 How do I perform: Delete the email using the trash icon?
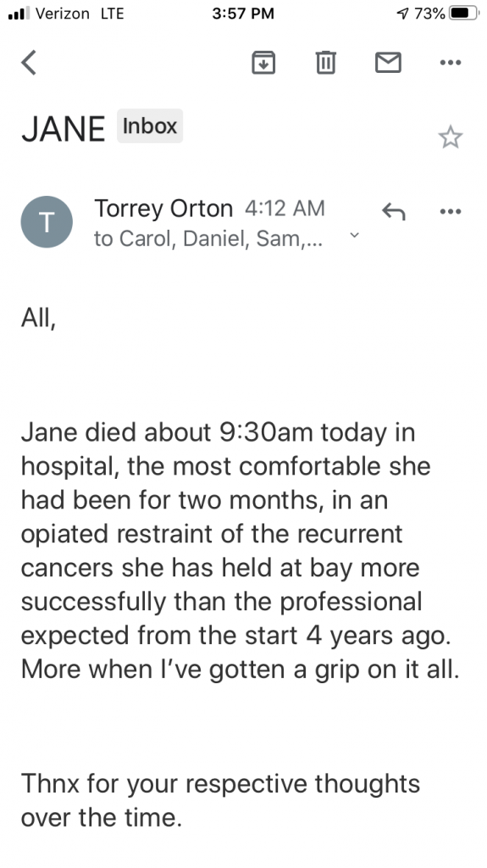tap(325, 62)
